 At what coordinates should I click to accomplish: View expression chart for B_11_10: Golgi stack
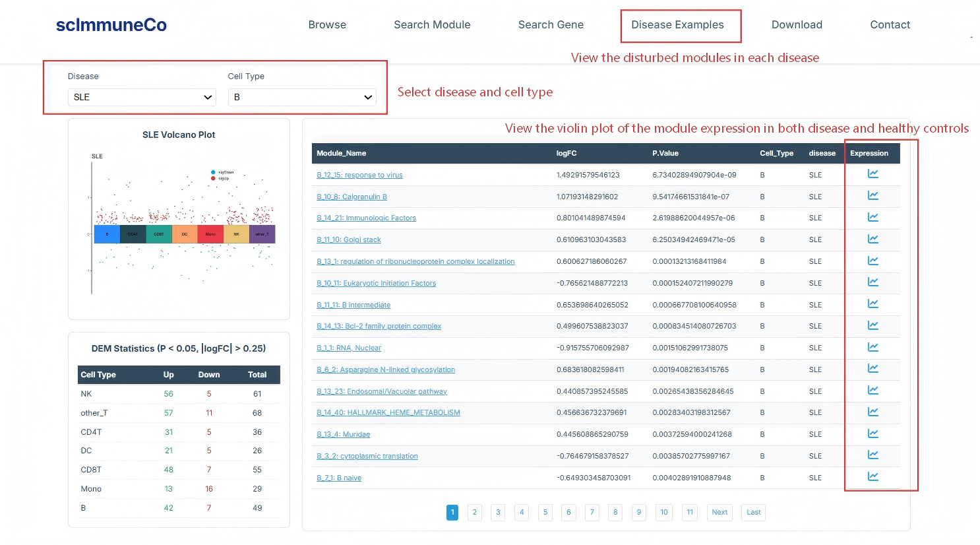pos(873,239)
